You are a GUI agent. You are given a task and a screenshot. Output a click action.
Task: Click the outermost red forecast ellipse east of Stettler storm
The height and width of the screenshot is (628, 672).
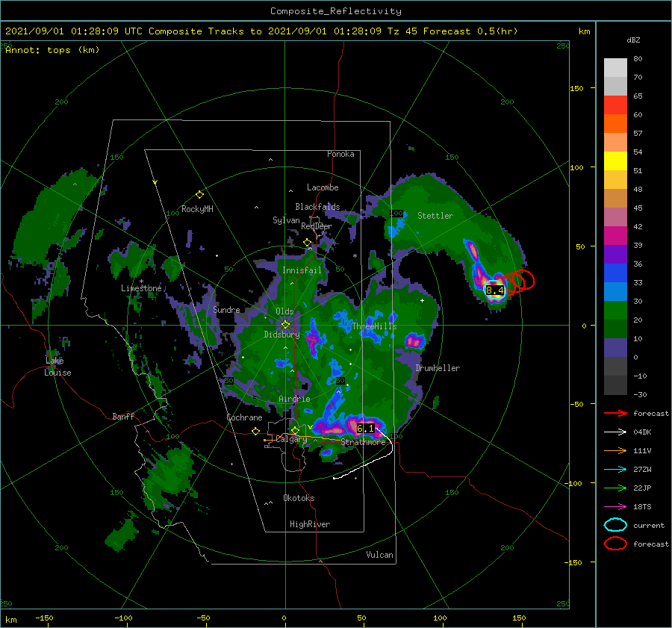coord(524,279)
